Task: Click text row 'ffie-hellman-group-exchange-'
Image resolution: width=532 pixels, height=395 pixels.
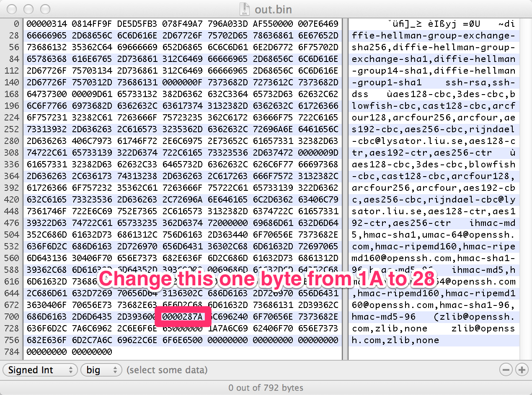Action: click(433, 36)
